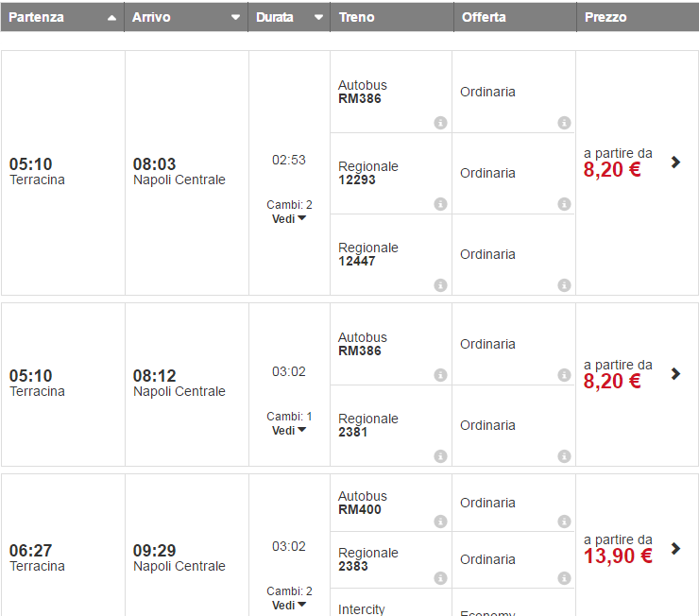Sort results by Partenza column
699x616 pixels.
tap(62, 17)
